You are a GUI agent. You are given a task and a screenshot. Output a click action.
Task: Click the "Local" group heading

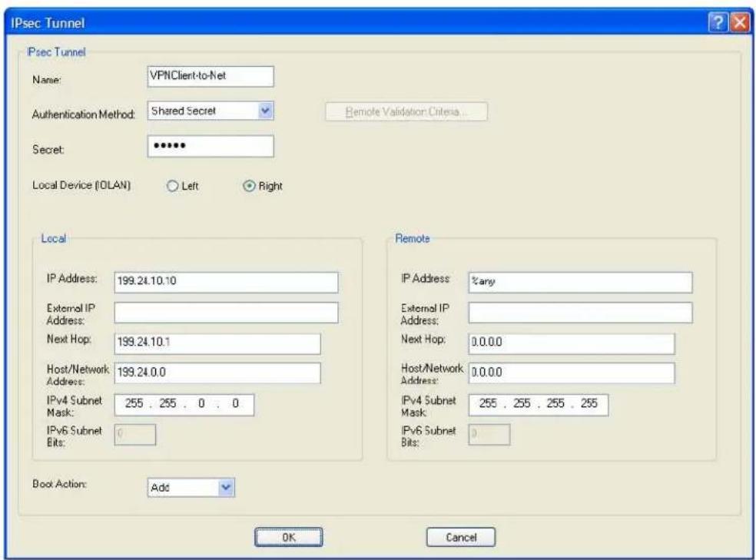[54, 239]
